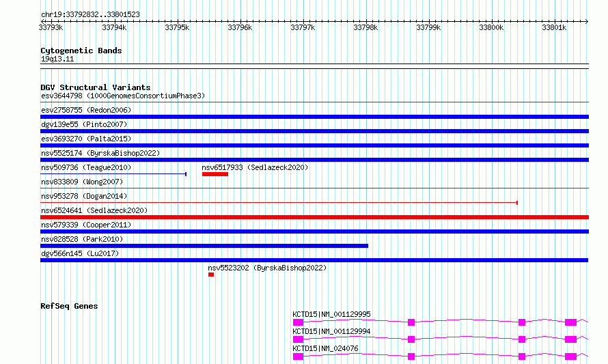Click last exon of KCTD15 NM_001129994
This screenshot has height=364, width=608.
[x=571, y=339]
